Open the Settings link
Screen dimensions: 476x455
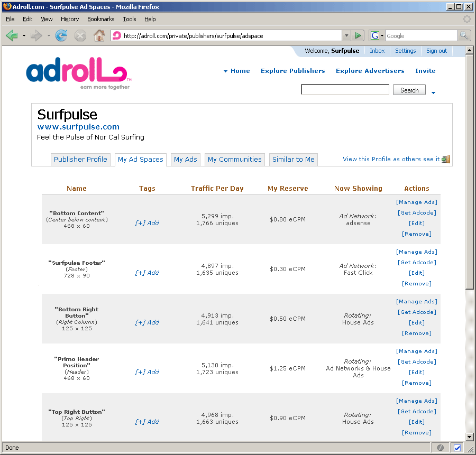point(405,51)
